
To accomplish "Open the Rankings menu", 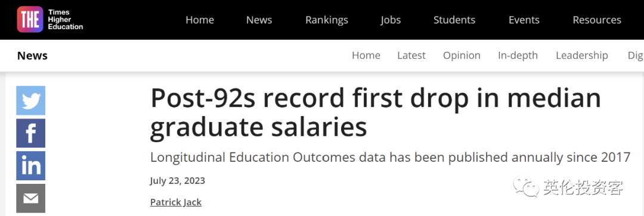I will pyautogui.click(x=327, y=20).
